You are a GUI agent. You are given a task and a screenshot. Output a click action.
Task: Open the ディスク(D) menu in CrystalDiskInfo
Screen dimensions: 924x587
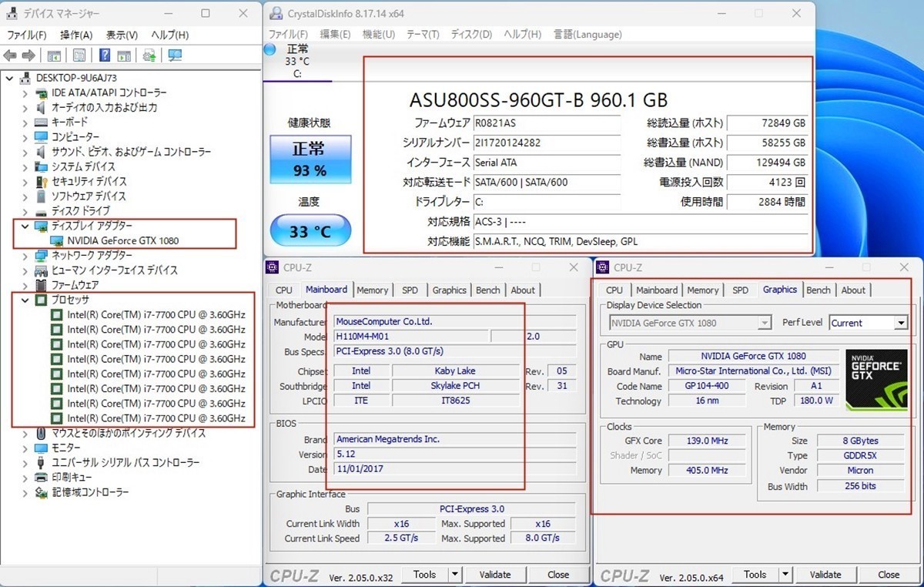pos(471,34)
